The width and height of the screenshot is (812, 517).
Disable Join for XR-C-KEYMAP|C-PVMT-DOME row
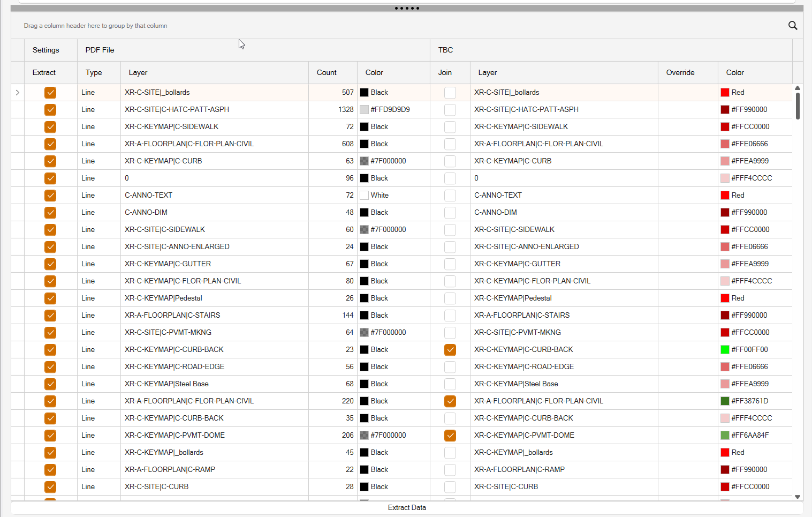(x=450, y=436)
